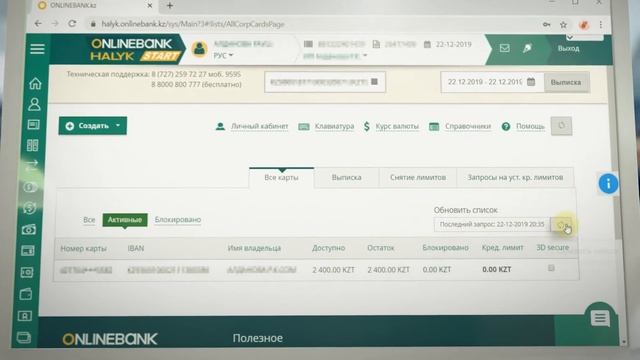This screenshot has width=640, height=360.
Task: Switch to Все карты tab
Action: pyautogui.click(x=281, y=178)
